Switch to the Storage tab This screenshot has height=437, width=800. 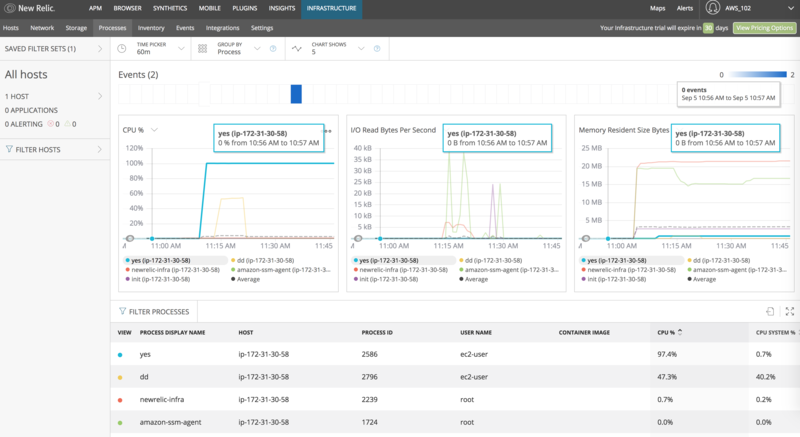pyautogui.click(x=76, y=28)
